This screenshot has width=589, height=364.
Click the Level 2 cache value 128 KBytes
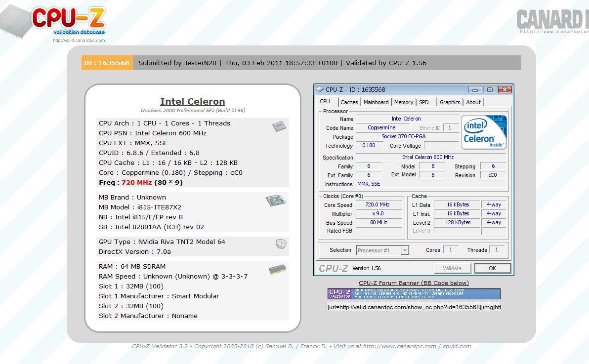[x=458, y=222]
